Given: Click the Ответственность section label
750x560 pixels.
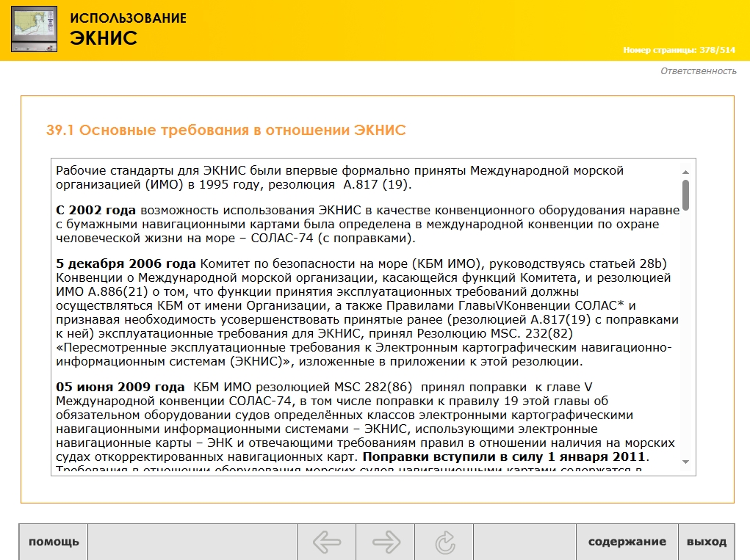Looking at the screenshot, I should [699, 71].
